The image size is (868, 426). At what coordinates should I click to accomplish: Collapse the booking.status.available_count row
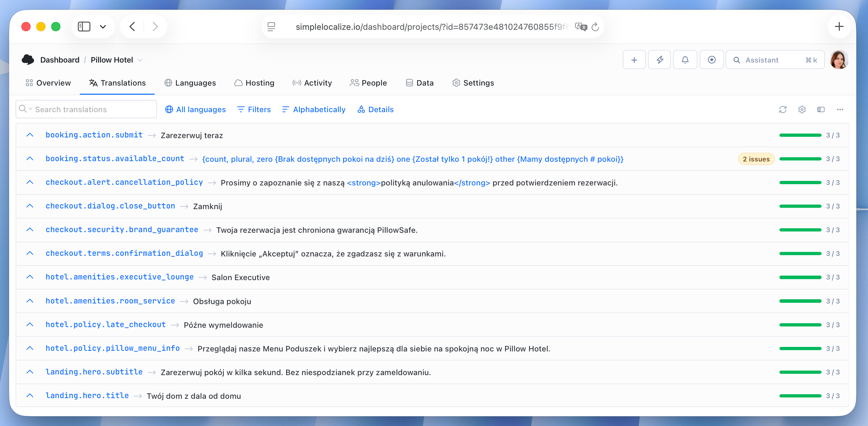pos(30,159)
